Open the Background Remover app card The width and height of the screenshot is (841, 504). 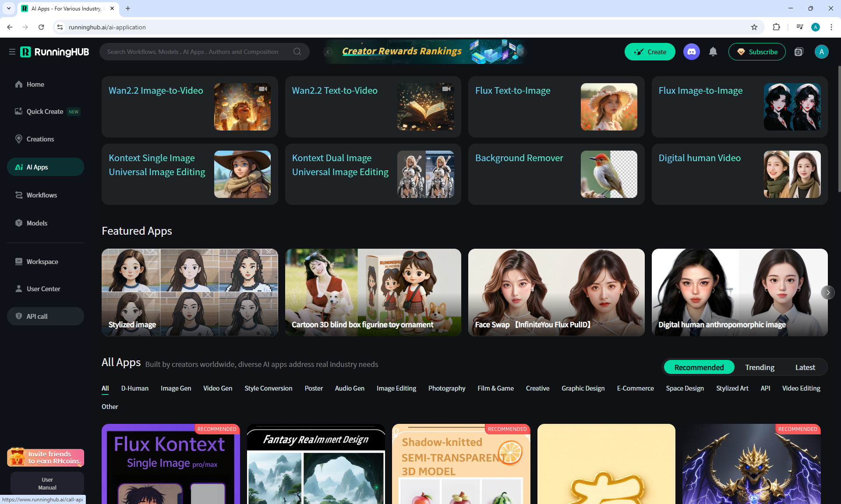coord(556,174)
